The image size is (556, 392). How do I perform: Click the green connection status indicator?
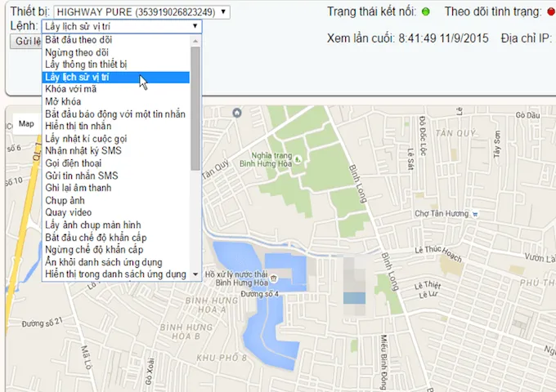pos(425,12)
